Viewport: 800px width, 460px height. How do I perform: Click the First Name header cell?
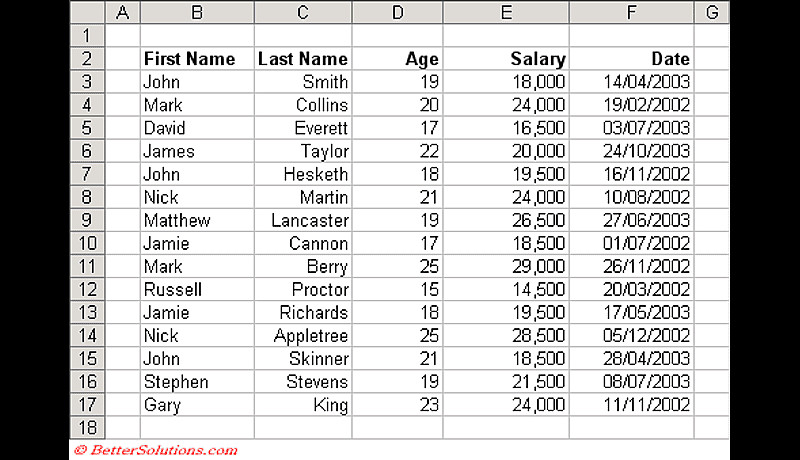[x=190, y=59]
